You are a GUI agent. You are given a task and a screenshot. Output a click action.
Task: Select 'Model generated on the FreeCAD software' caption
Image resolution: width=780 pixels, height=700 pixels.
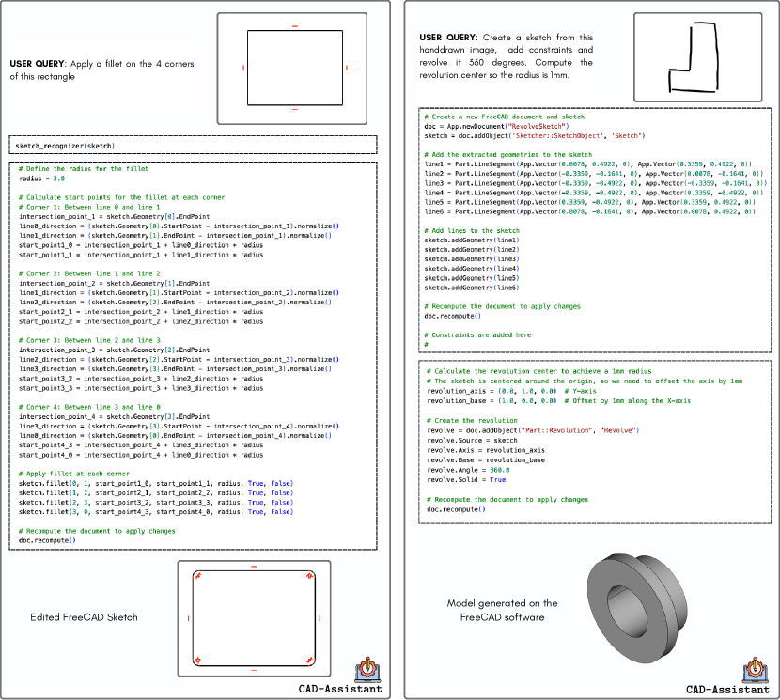503,611
